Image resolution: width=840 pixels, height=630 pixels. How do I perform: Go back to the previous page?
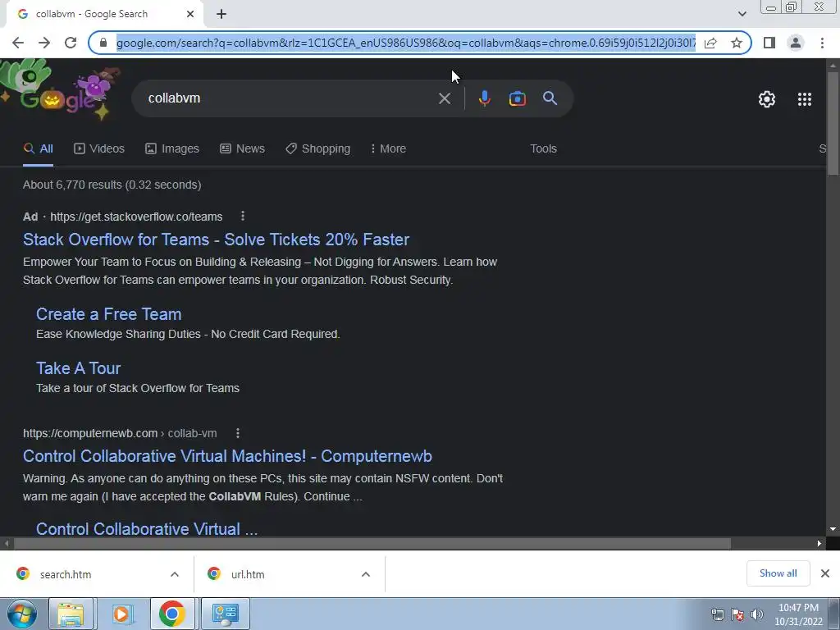coord(18,43)
